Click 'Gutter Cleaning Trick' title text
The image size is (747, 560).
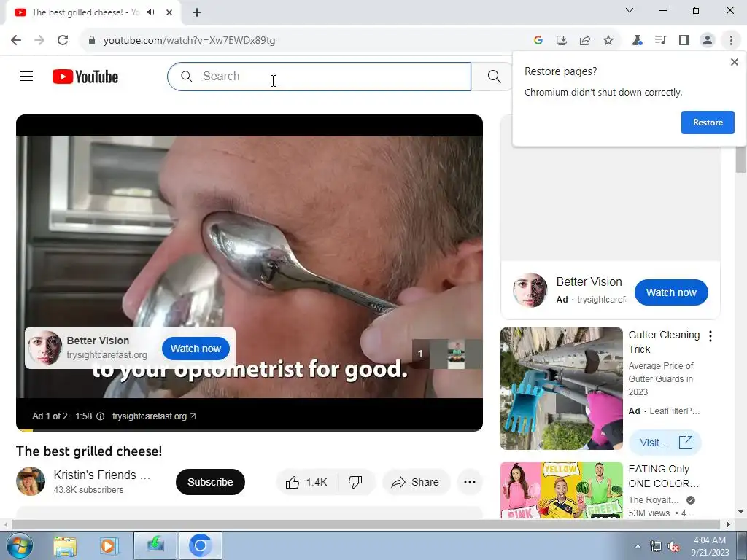(x=664, y=342)
